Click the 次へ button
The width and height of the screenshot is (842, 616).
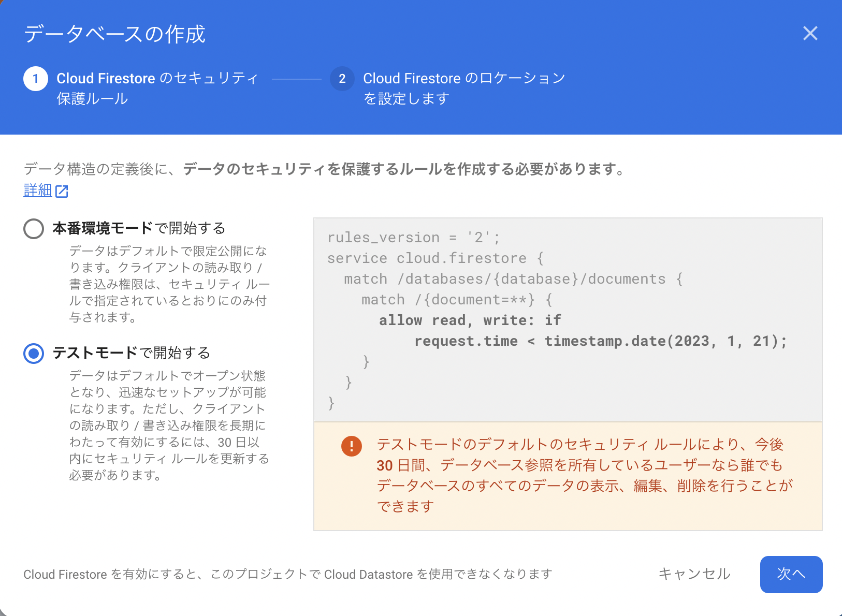click(791, 574)
